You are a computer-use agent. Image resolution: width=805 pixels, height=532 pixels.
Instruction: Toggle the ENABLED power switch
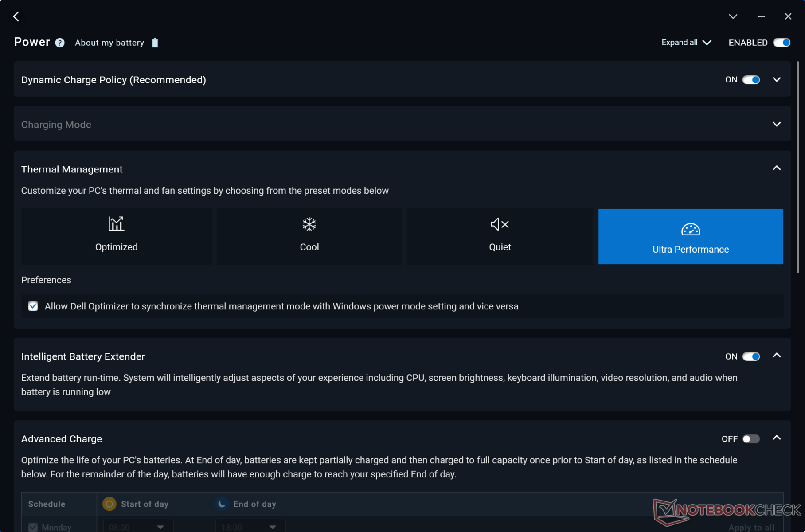[782, 43]
